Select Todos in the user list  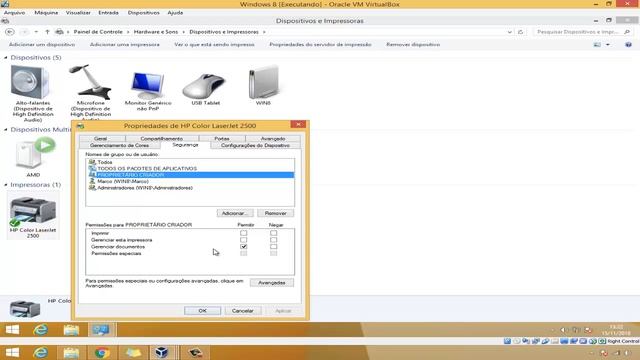[x=190, y=162]
